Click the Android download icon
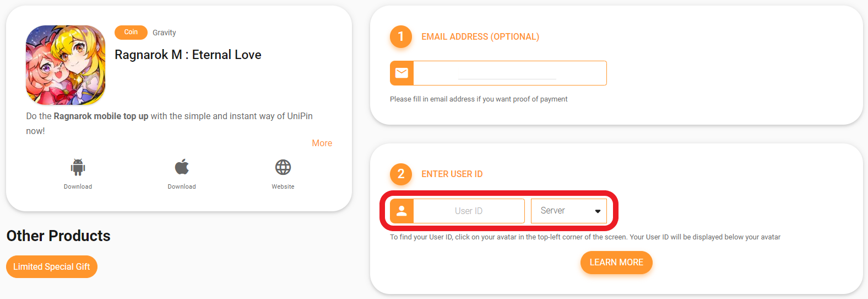The height and width of the screenshot is (299, 868). (x=78, y=167)
